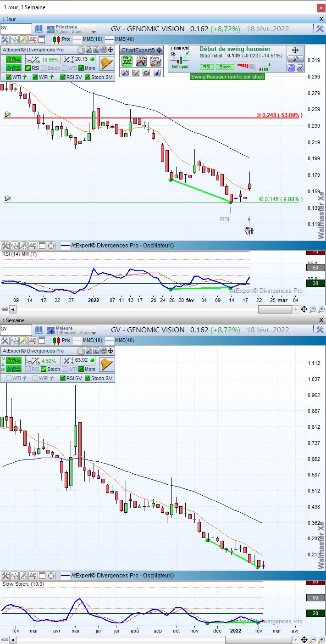Click the scroll-right arrow under 1 Jour chart
Viewport: 326px width, 644px height.
coord(295,310)
